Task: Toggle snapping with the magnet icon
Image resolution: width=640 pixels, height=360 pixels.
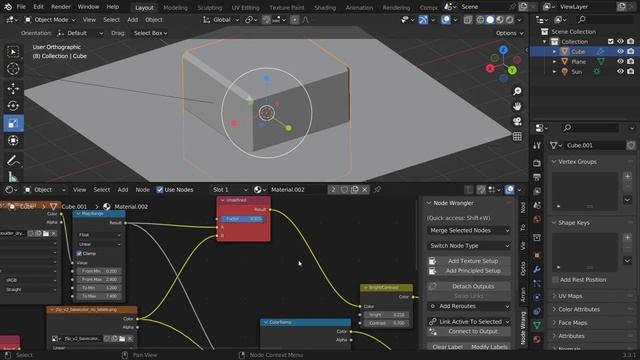Action: 267,20
